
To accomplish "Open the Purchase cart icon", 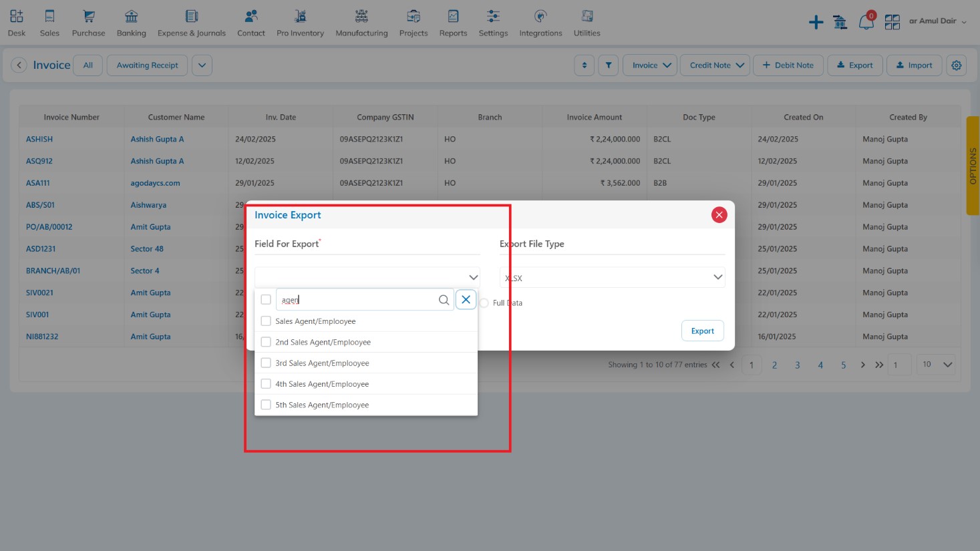I will click(88, 16).
